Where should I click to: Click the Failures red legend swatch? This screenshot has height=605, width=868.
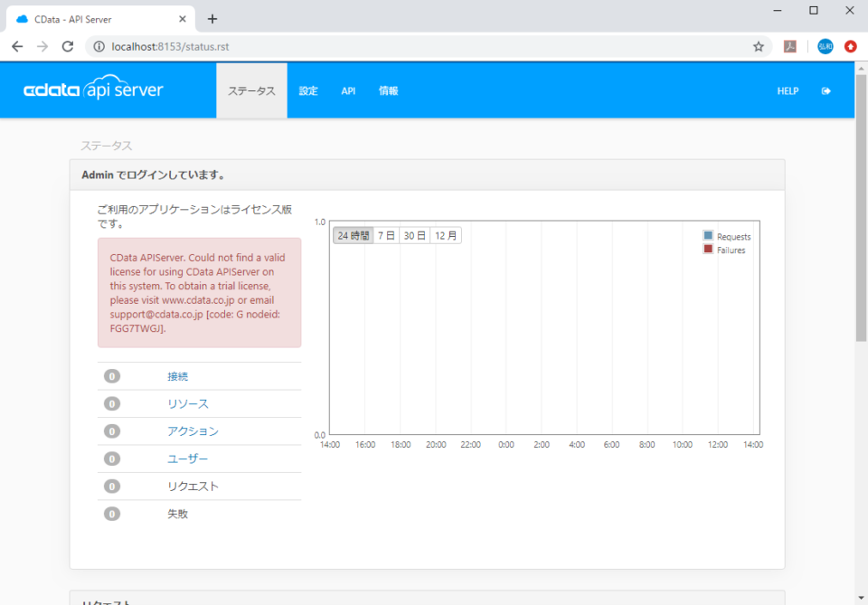pyautogui.click(x=708, y=249)
